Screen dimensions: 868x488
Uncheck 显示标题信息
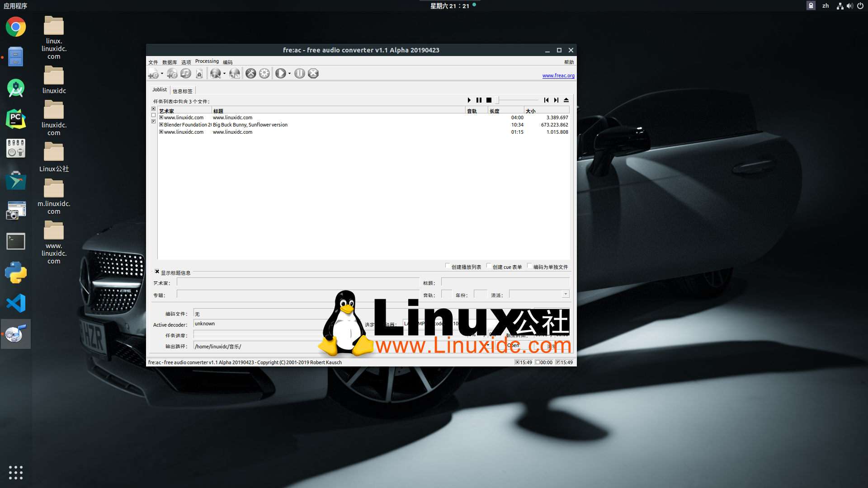point(157,272)
